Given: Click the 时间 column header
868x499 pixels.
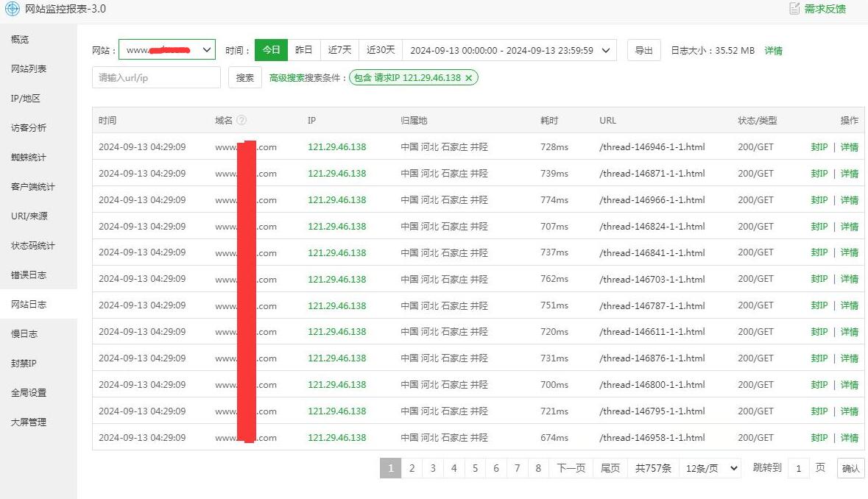Looking at the screenshot, I should 107,121.
